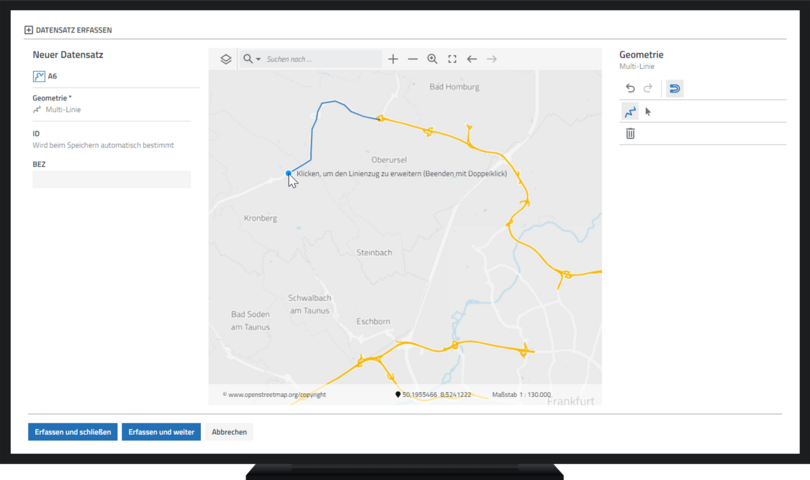Image resolution: width=810 pixels, height=480 pixels.
Task: Zoom out the map with minus icon
Action: point(413,59)
